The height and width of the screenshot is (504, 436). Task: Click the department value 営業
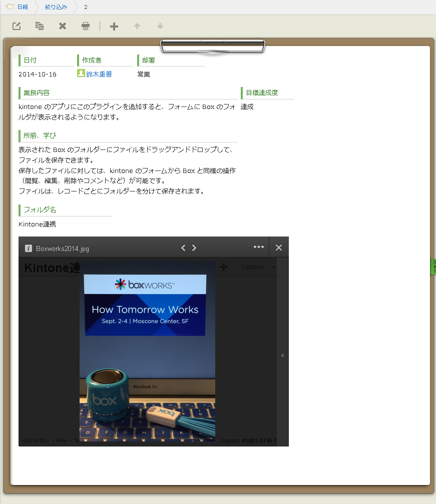[144, 74]
